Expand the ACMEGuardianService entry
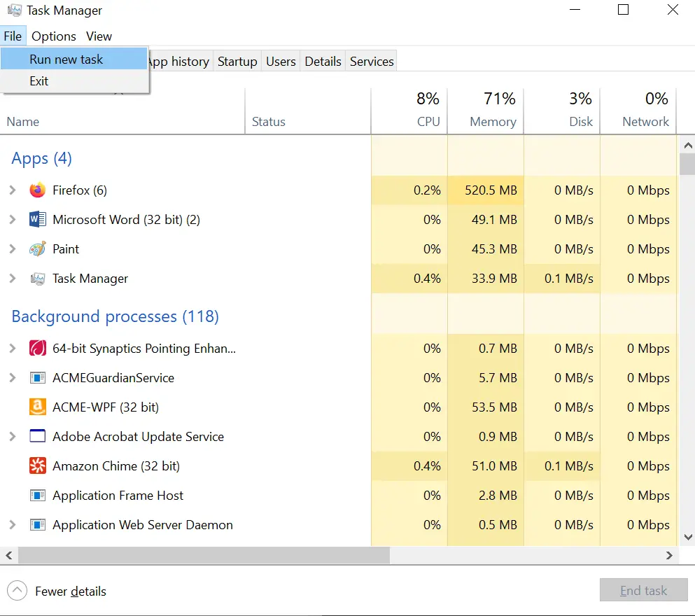 (x=13, y=377)
